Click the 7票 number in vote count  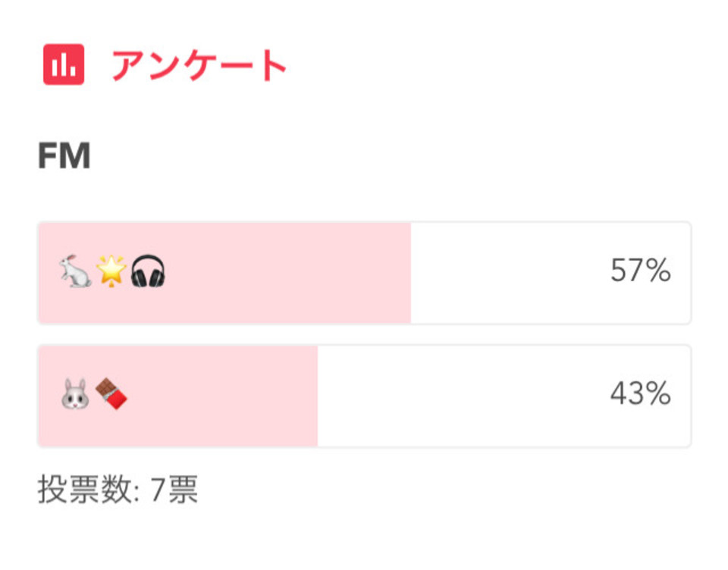174,489
